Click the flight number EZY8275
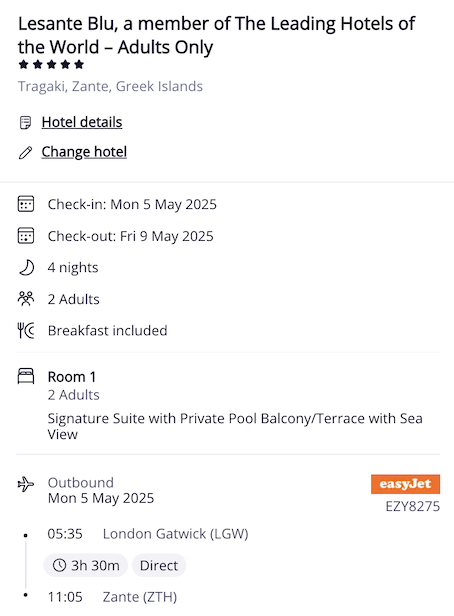This screenshot has height=616, width=454. 412,506
